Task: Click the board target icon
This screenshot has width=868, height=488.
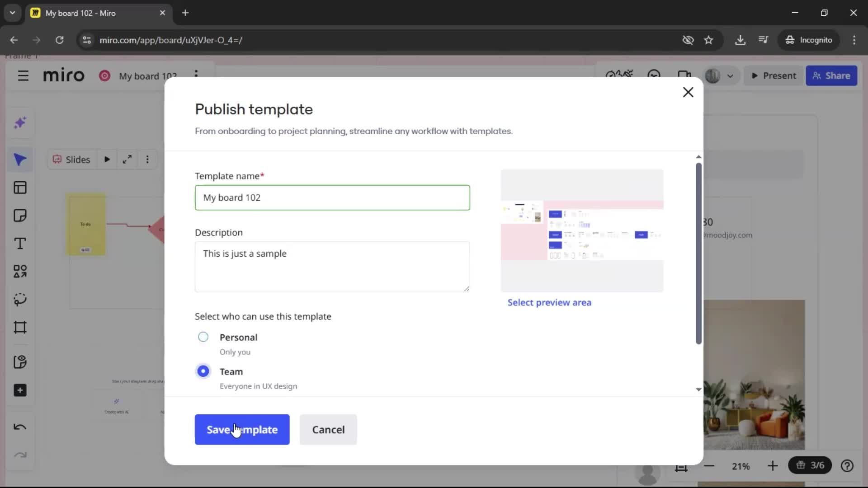Action: click(x=104, y=75)
